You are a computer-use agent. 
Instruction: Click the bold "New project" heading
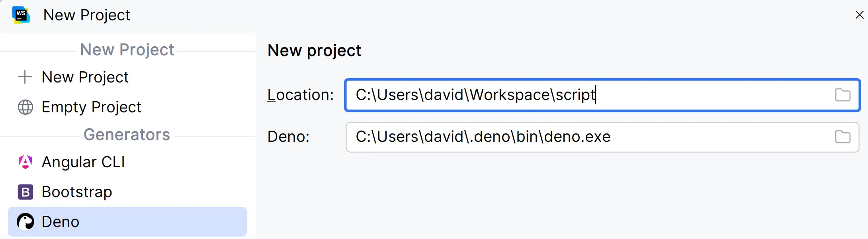pyautogui.click(x=314, y=51)
